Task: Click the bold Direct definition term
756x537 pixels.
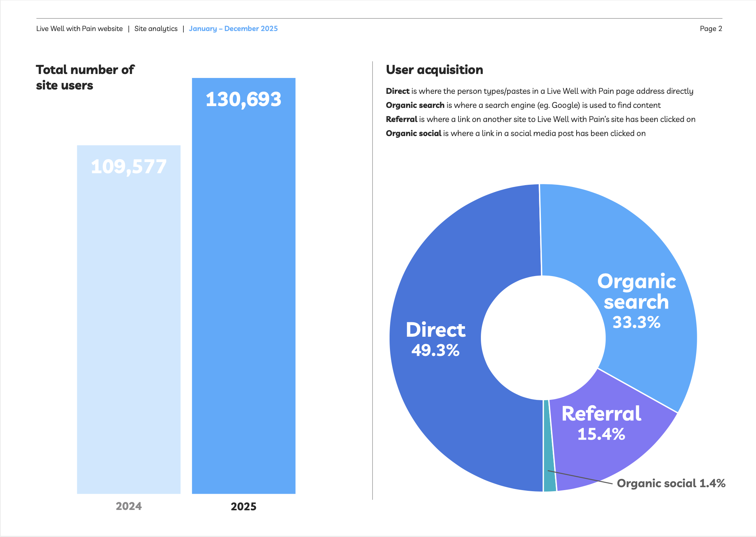Action: click(397, 91)
